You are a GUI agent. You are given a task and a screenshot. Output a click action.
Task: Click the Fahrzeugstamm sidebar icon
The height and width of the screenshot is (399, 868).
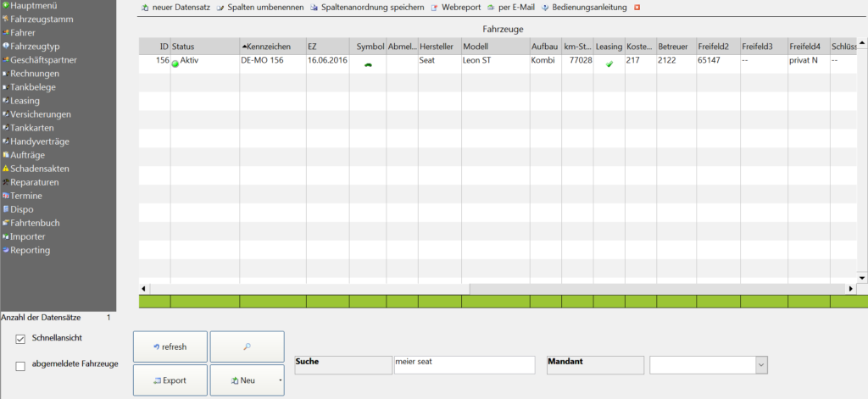[6, 19]
